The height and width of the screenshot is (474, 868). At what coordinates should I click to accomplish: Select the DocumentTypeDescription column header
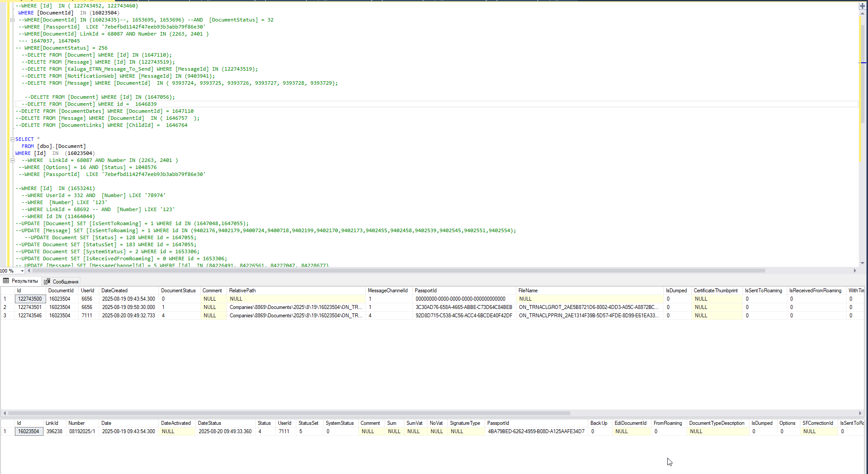718,423
